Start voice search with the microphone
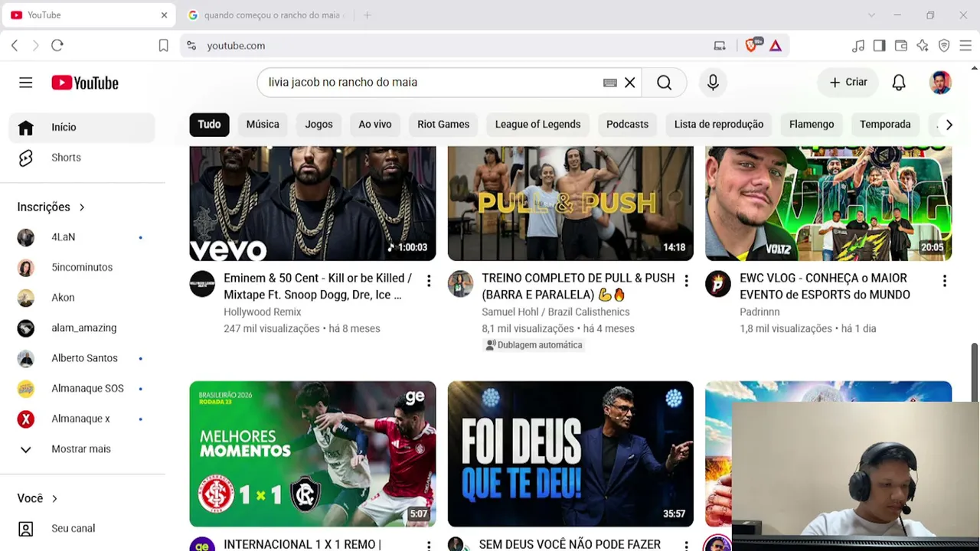Screen dimensions: 980x551 coord(713,83)
